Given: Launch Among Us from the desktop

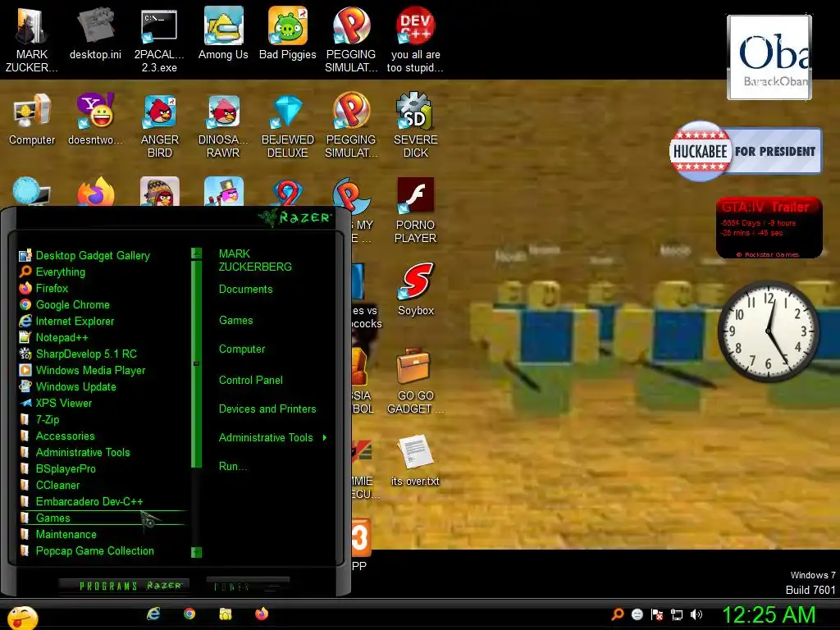Looking at the screenshot, I should click(223, 33).
